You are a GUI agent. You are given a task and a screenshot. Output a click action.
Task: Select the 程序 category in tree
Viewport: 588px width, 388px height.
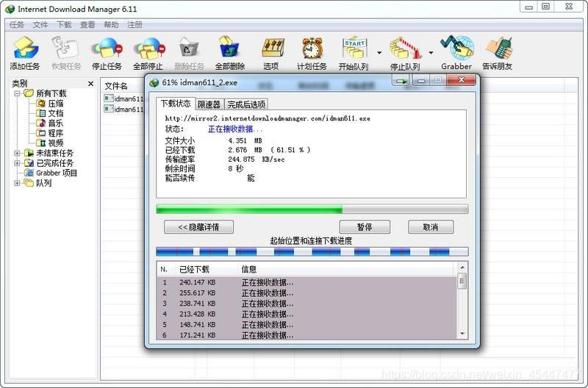click(49, 133)
